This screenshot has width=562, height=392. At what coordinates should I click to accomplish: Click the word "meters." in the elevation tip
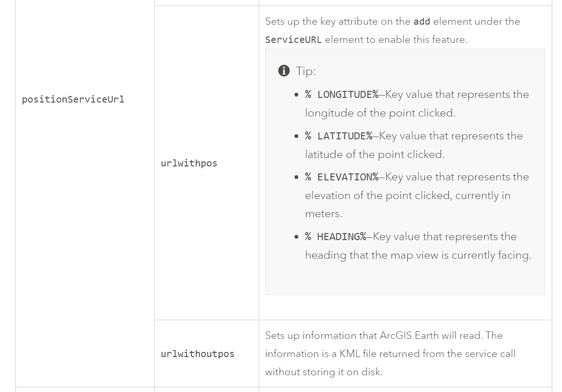click(x=323, y=214)
